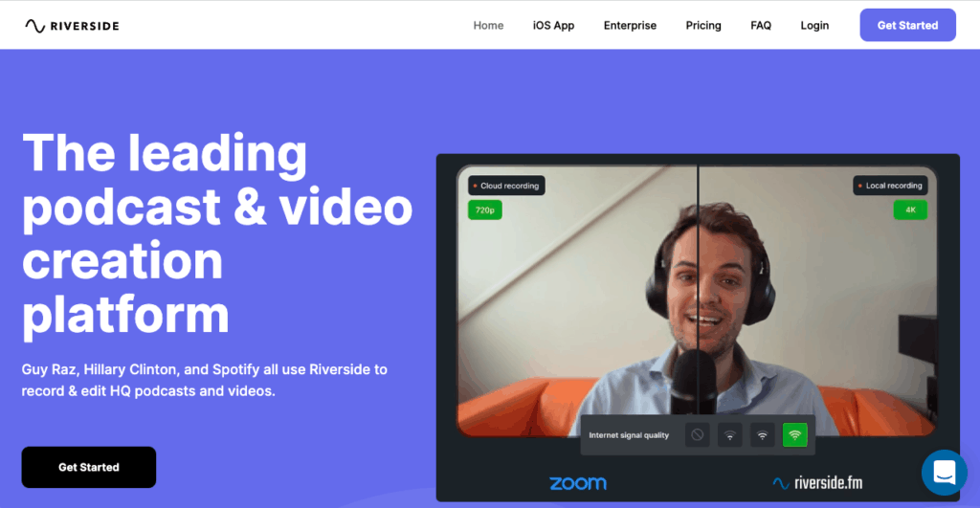Click the green 4K quality badge

tap(910, 210)
